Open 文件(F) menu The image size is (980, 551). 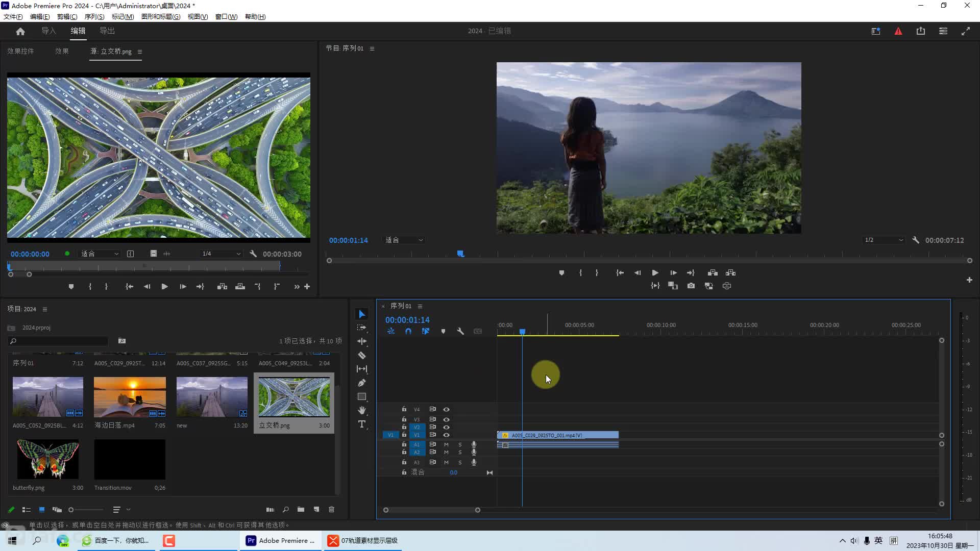(13, 17)
